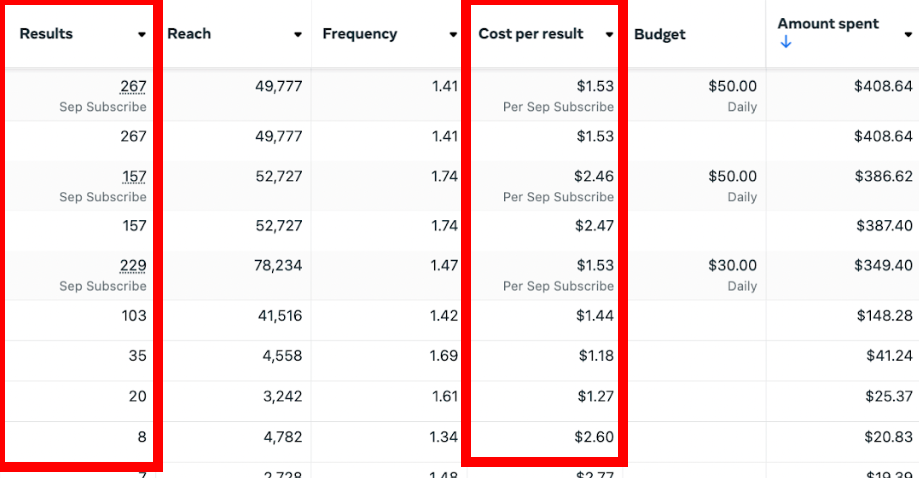Click the Budget column header

[660, 34]
